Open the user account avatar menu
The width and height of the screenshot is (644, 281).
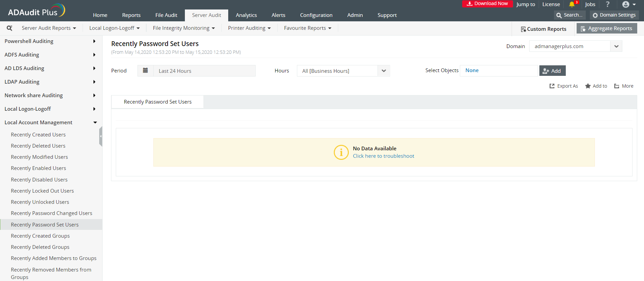(629, 4)
